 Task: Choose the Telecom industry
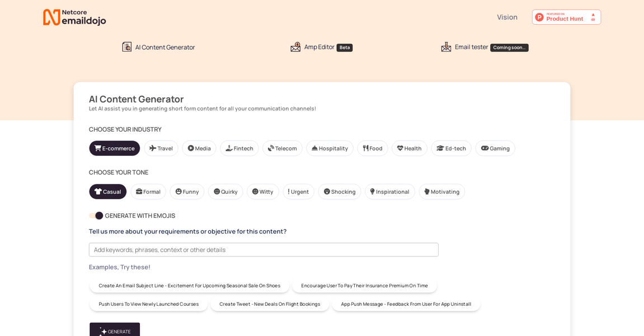click(x=282, y=148)
